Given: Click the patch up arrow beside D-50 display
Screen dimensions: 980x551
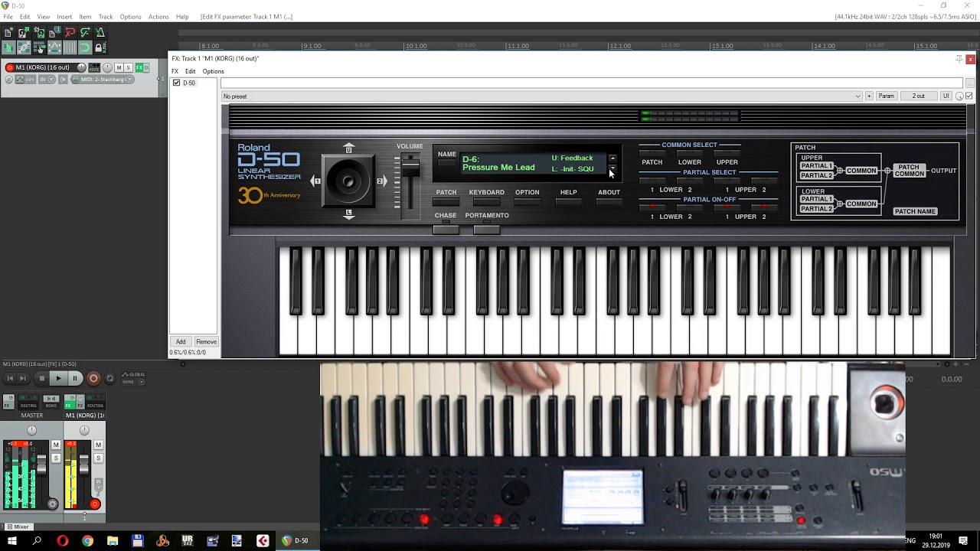Looking at the screenshot, I should point(612,158).
